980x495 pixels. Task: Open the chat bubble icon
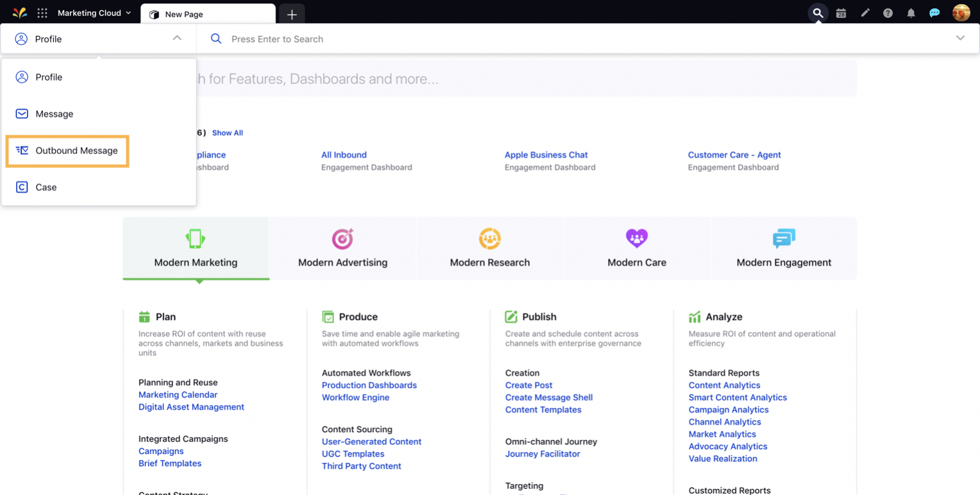pyautogui.click(x=934, y=13)
